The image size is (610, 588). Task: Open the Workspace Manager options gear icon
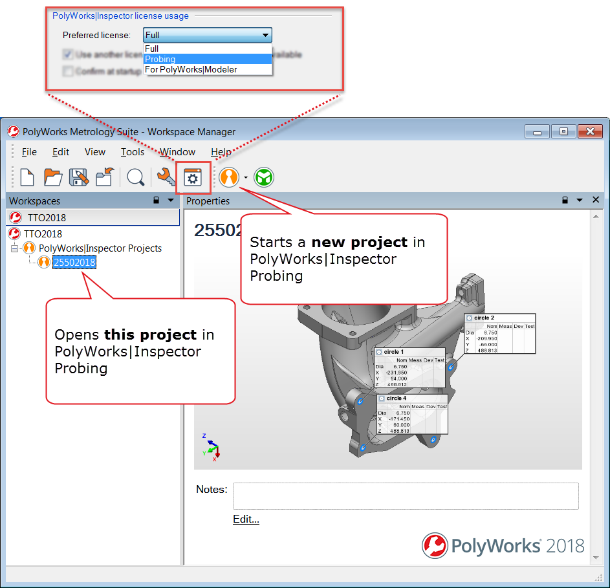click(193, 178)
